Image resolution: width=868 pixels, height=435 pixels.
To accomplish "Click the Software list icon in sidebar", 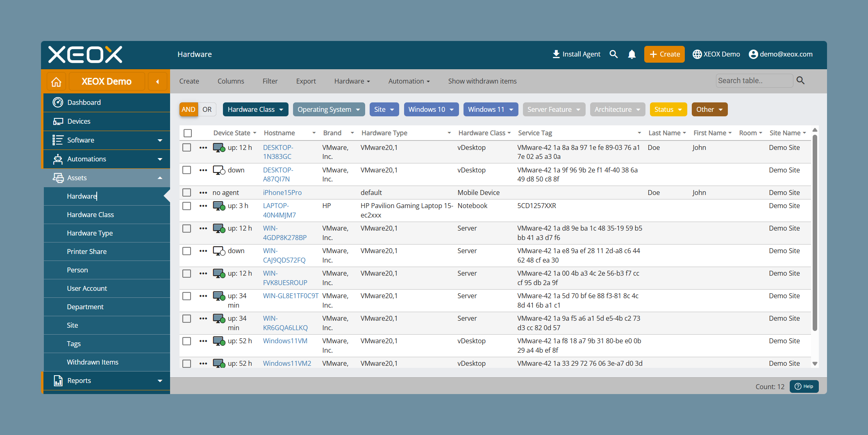I will pos(58,140).
